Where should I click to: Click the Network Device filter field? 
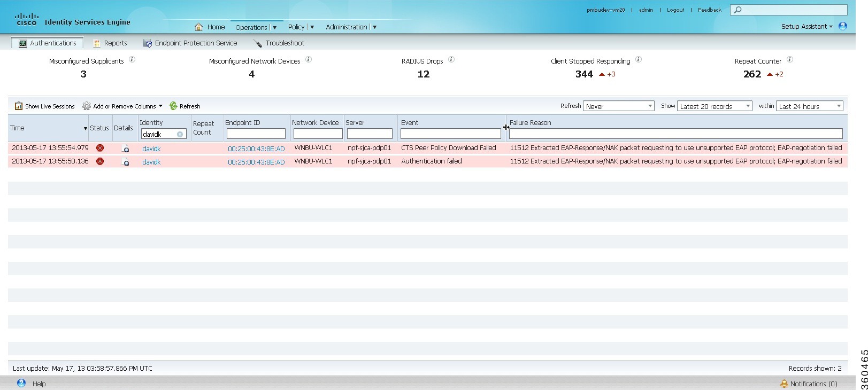[x=318, y=134]
